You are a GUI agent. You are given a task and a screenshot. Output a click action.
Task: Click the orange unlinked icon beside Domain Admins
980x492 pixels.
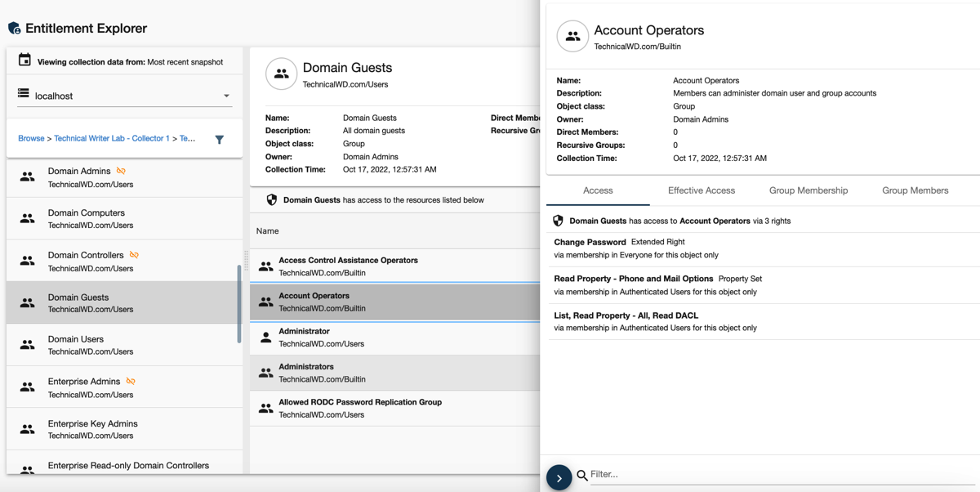[121, 171]
